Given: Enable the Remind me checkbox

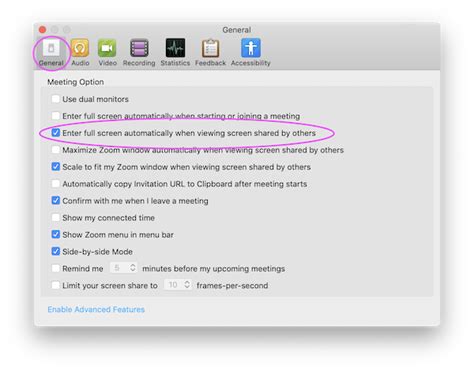Looking at the screenshot, I should pos(56,268).
